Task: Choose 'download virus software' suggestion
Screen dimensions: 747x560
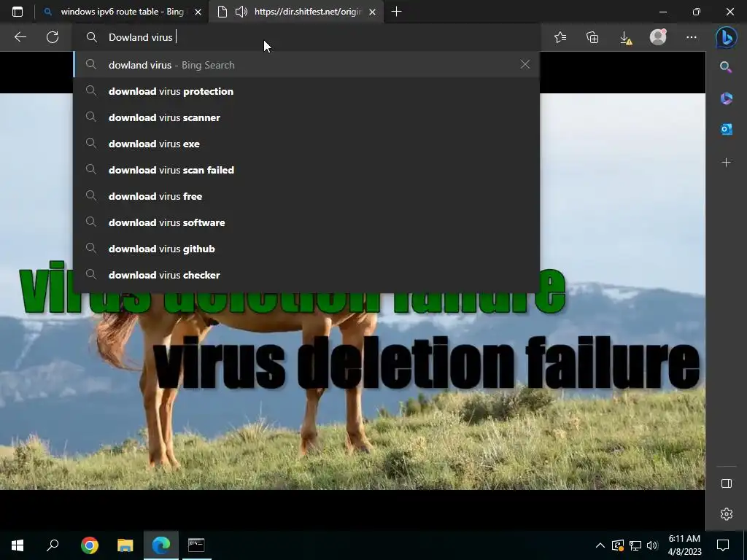Action: click(x=306, y=222)
